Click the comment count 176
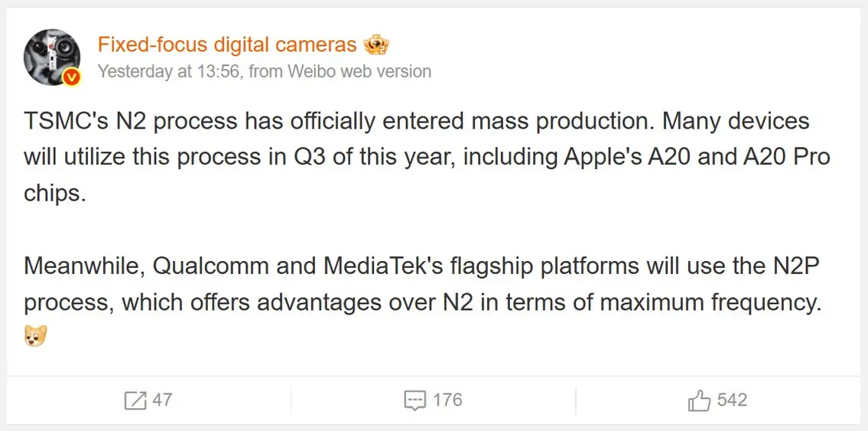Screen dimensions: 868x431 click(x=447, y=400)
